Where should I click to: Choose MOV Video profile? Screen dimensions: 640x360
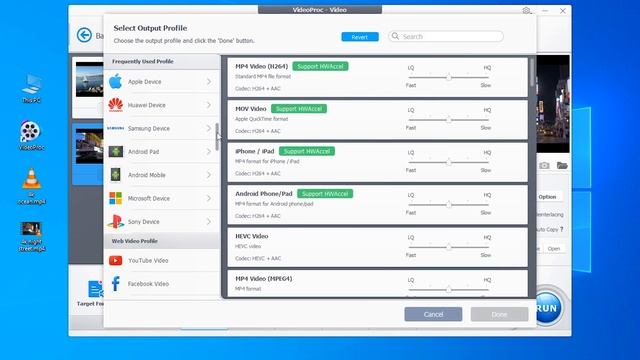coord(377,120)
